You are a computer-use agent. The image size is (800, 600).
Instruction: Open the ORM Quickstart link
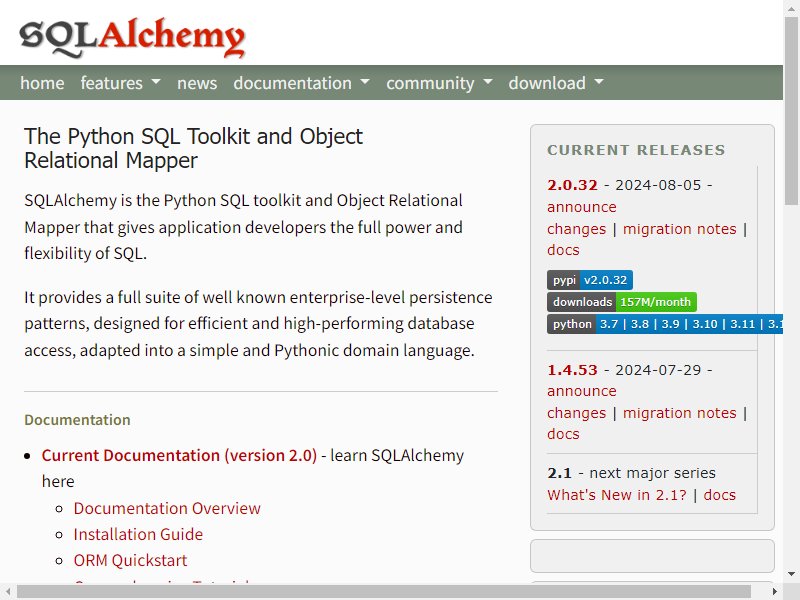tap(130, 560)
